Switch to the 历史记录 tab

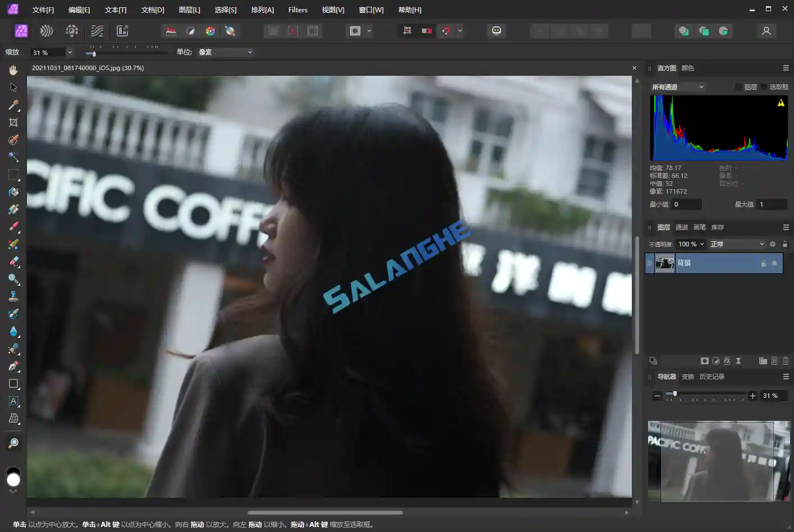(x=712, y=377)
